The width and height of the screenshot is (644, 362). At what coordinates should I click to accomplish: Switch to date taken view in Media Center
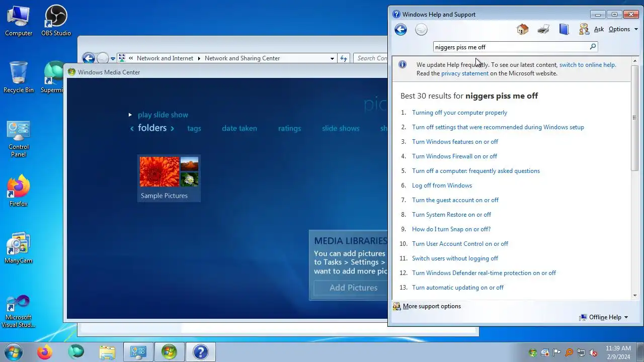[x=239, y=128]
